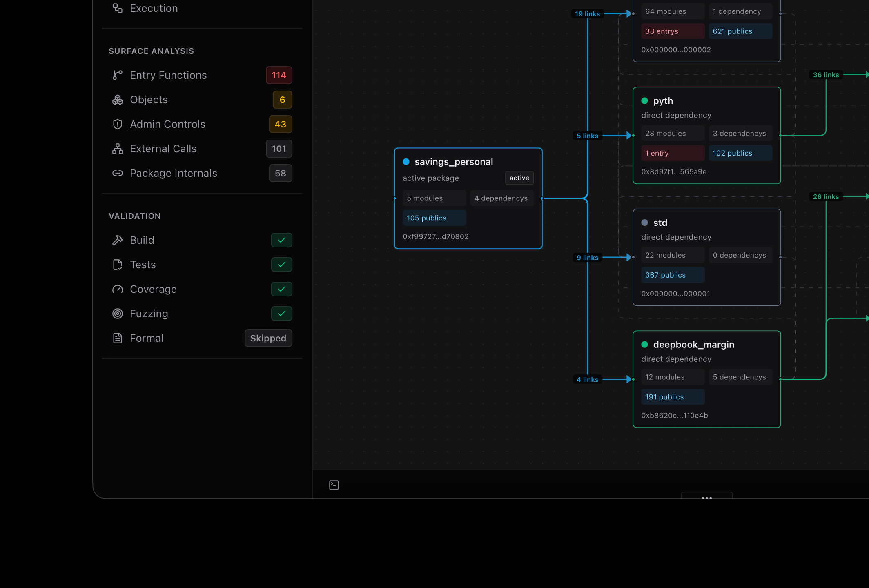Open the terminal panel icon

(x=334, y=485)
